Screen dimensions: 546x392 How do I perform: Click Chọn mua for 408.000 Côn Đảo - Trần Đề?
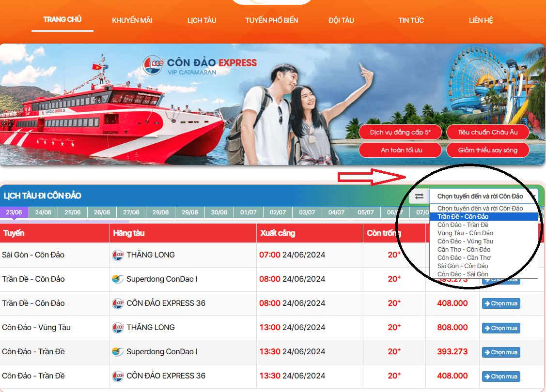(x=501, y=377)
